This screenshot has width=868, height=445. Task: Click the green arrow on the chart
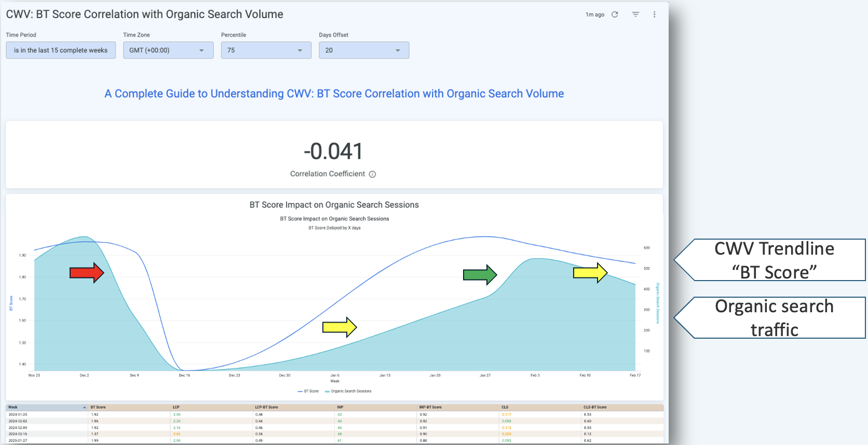coord(480,275)
